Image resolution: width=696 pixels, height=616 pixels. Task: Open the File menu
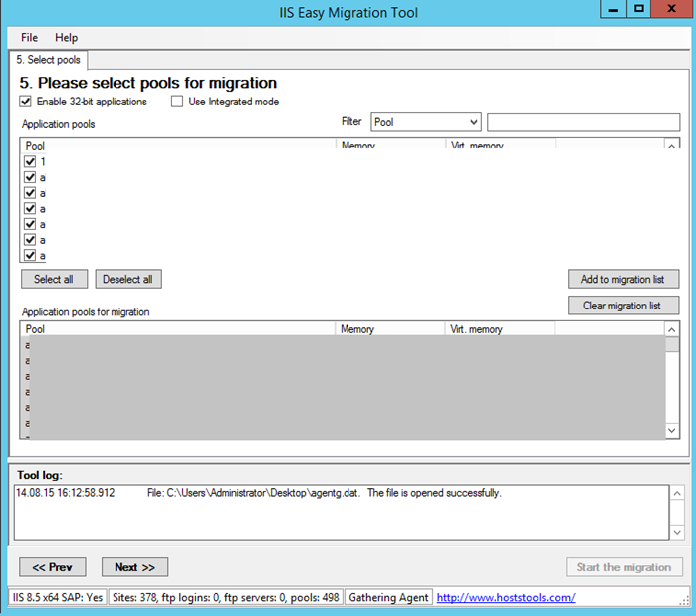point(29,38)
